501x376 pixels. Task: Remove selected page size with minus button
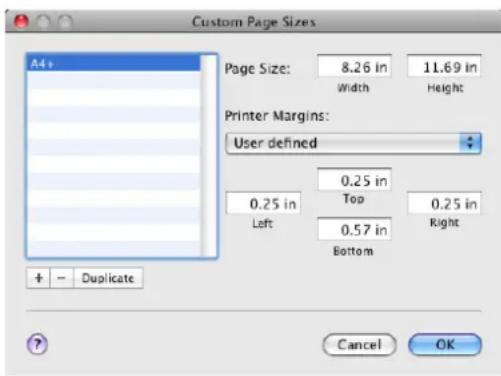coord(62,278)
